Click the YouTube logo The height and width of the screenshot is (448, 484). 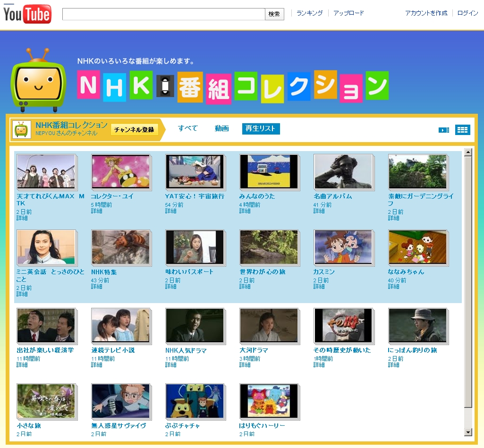tap(27, 14)
